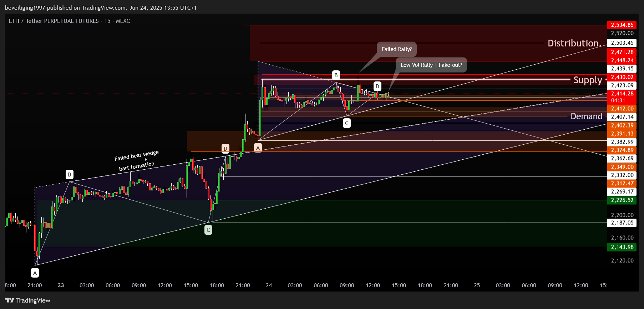Image resolution: width=644 pixels, height=309 pixels.
Task: Click the 'Supply' zone label
Action: click(588, 80)
